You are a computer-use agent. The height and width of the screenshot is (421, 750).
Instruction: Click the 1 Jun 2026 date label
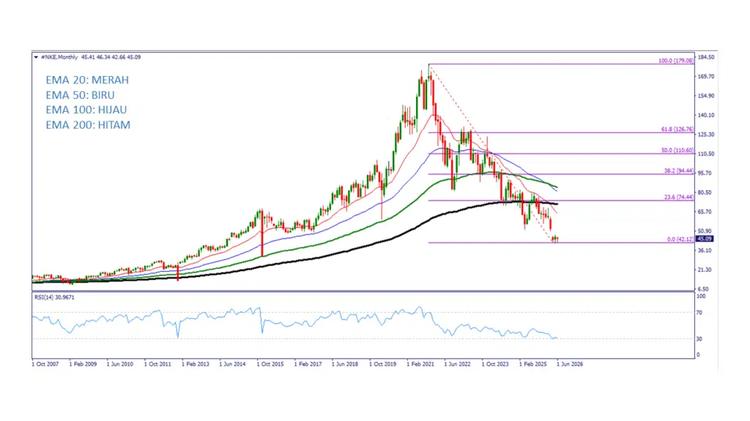pos(569,364)
